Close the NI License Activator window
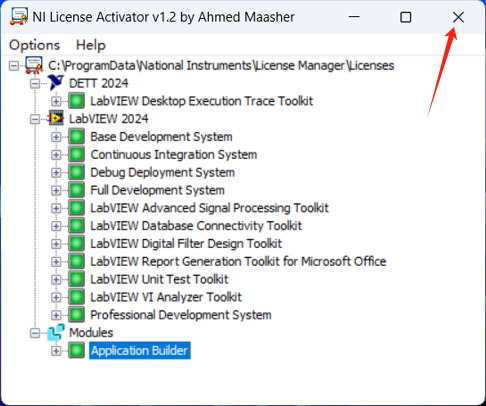Screen dimensions: 486x406 click(458, 17)
